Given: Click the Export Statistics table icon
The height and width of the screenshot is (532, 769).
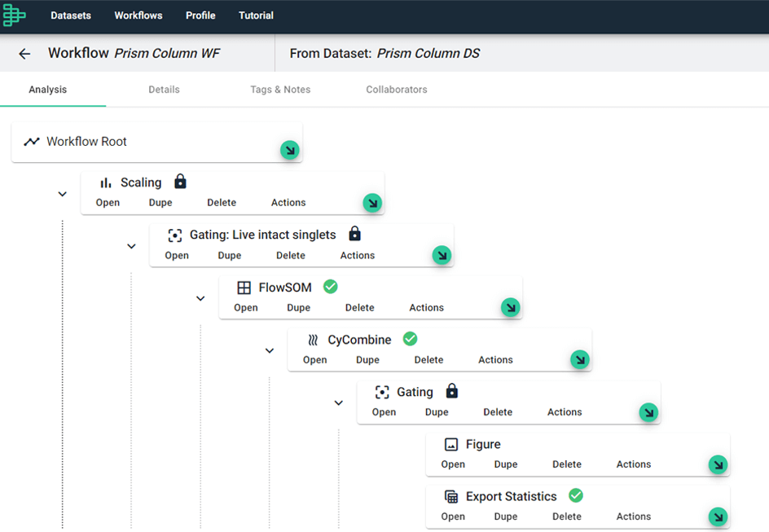Looking at the screenshot, I should [x=450, y=496].
